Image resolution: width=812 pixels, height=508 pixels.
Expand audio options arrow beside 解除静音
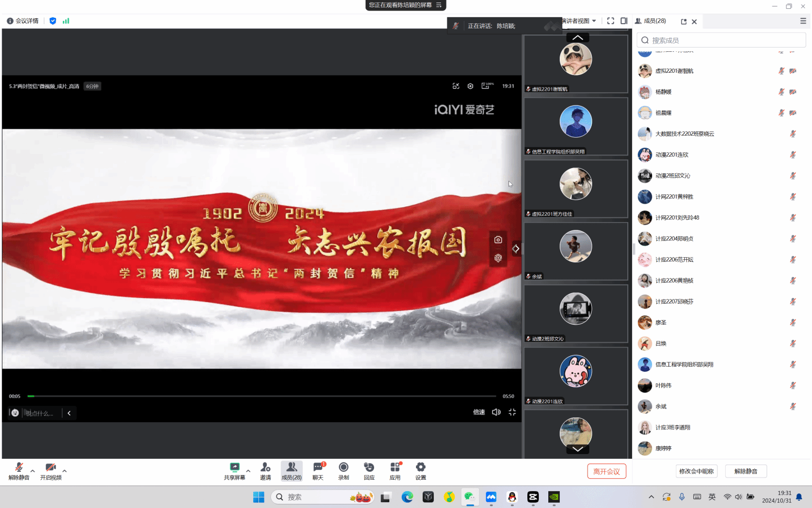click(x=33, y=470)
